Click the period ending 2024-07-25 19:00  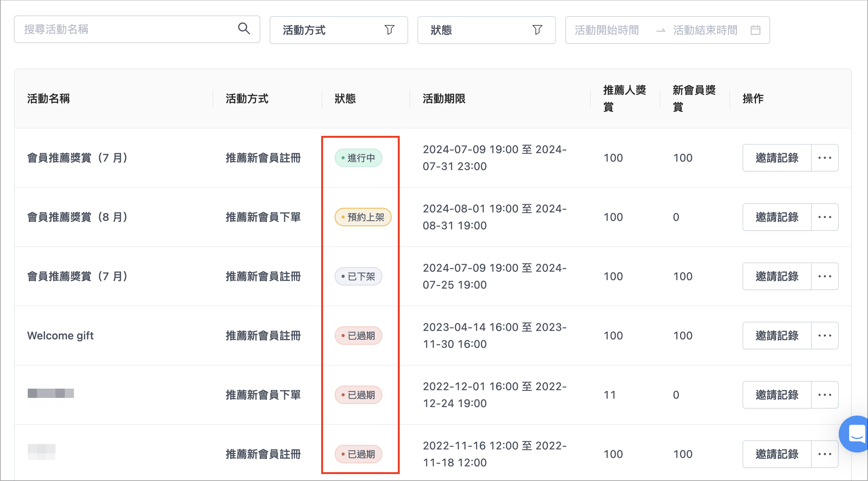(x=495, y=276)
